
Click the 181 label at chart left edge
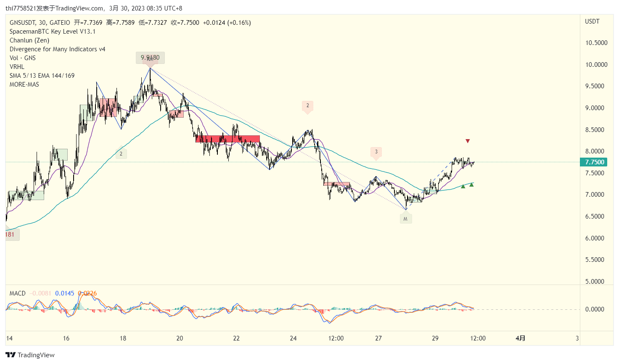pyautogui.click(x=10, y=235)
